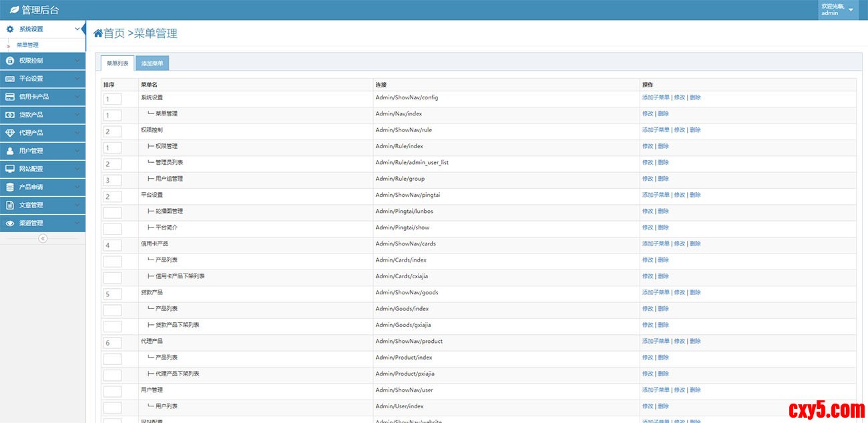Switch to the 添加菜单 tab
The width and height of the screenshot is (868, 423).
[x=152, y=63]
